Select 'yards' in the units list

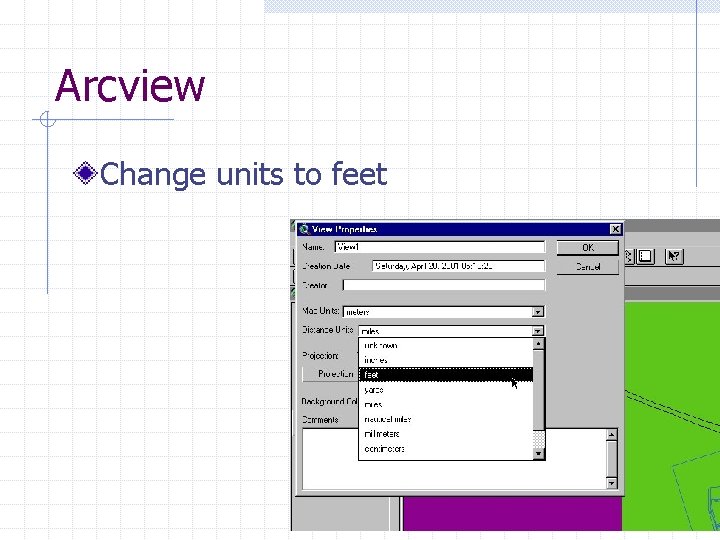tap(446, 389)
